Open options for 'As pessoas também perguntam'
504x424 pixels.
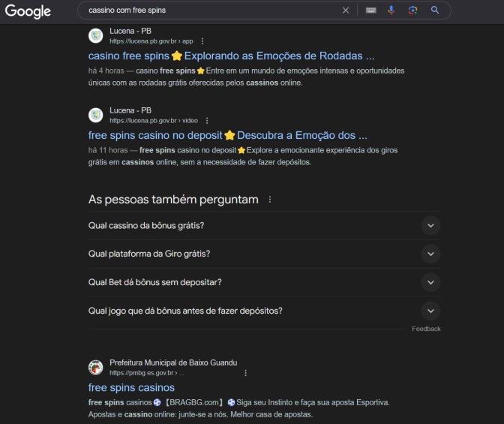(270, 200)
